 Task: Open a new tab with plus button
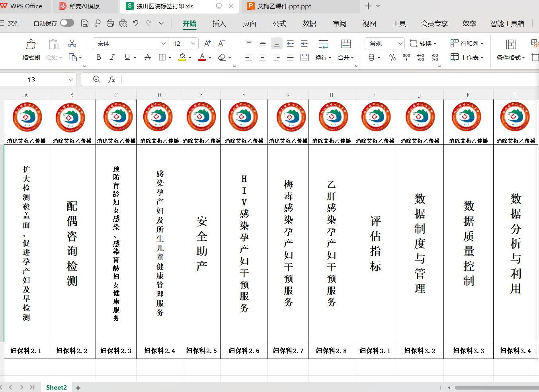(x=368, y=6)
